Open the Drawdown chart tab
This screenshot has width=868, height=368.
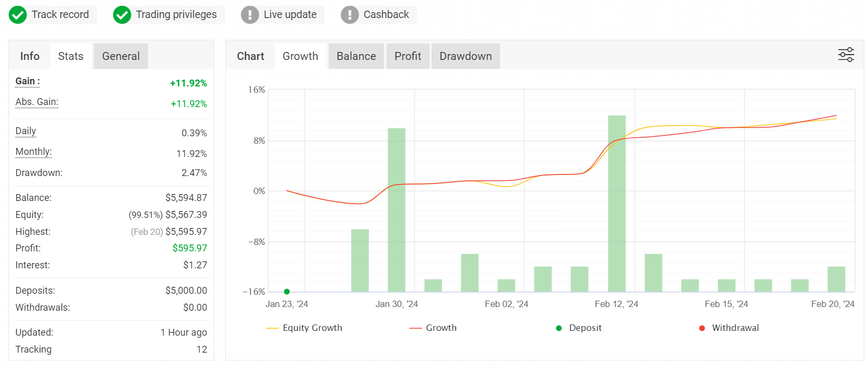(x=466, y=56)
